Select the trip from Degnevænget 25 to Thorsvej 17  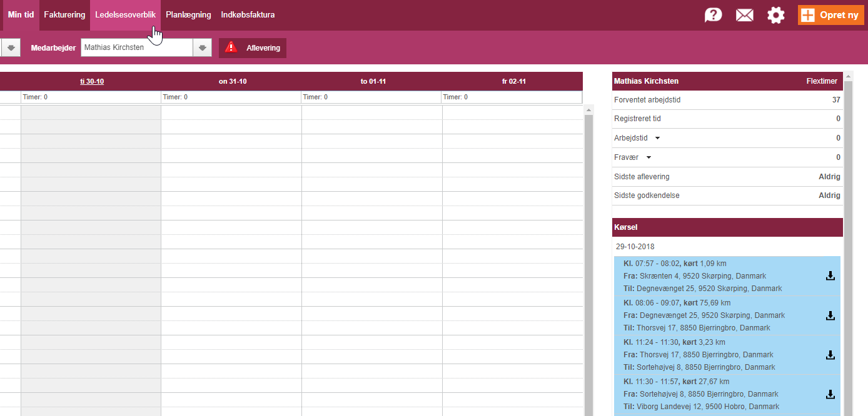727,315
